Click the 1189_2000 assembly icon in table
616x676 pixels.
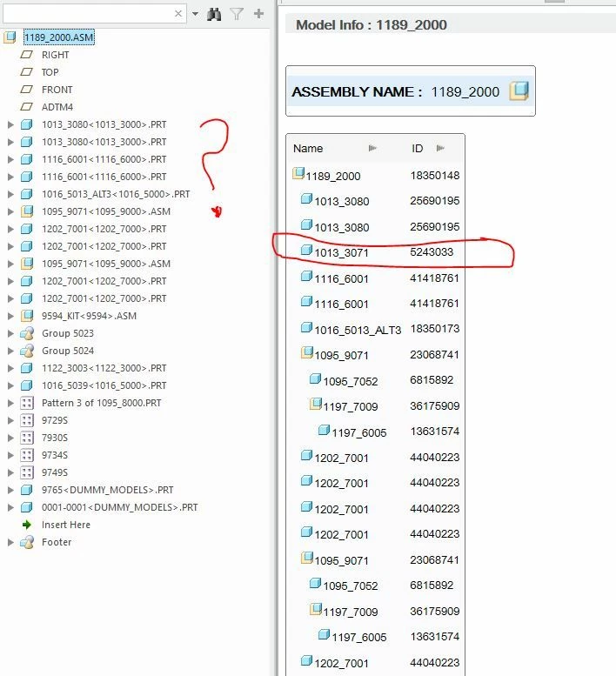click(298, 174)
